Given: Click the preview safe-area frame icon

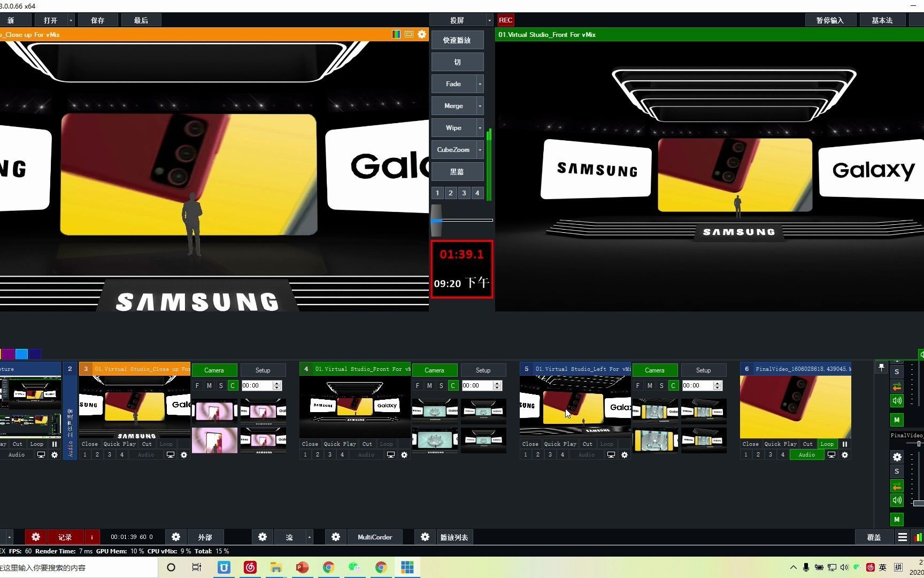Looking at the screenshot, I should click(x=409, y=34).
